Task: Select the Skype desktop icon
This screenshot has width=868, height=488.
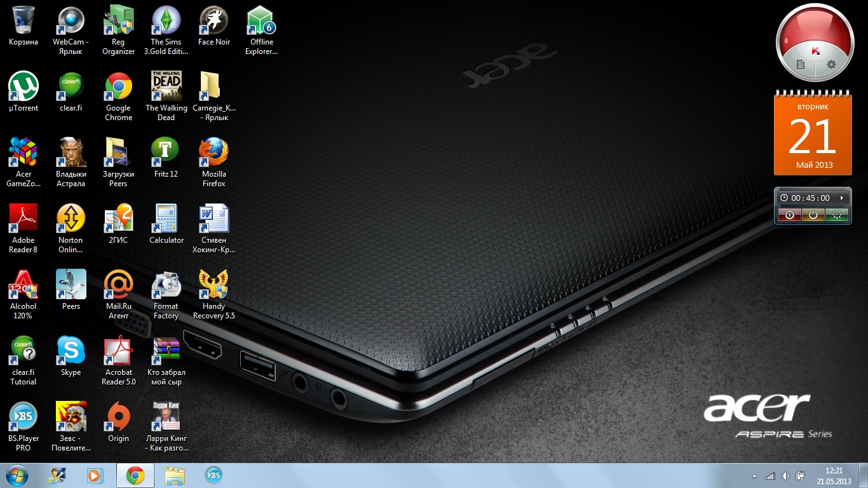Action: coord(71,357)
